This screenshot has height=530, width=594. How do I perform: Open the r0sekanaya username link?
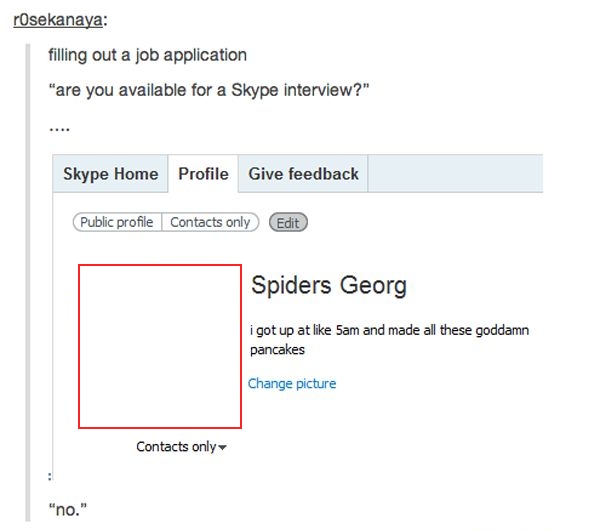(58, 20)
